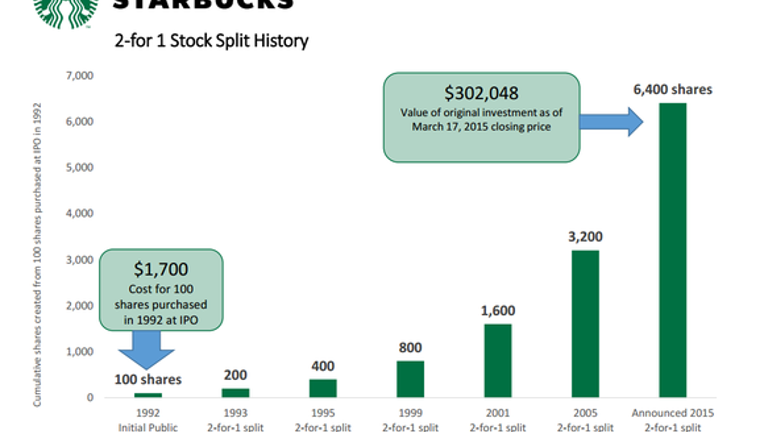The image size is (764, 432).
Task: Click the 'Cost for 100' line
Action: point(161,289)
